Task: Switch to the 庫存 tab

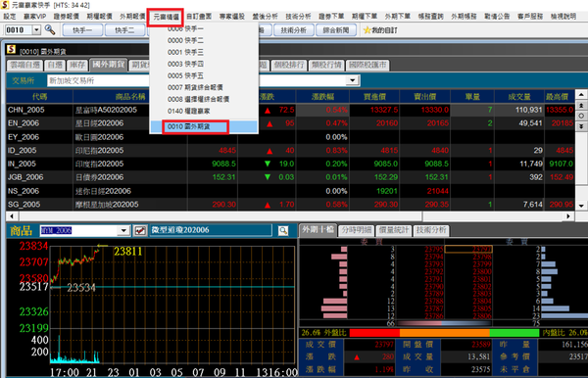Action: pyautogui.click(x=77, y=66)
